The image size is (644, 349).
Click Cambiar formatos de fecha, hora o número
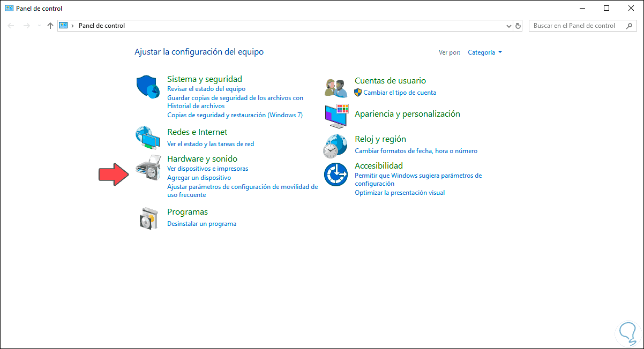(416, 151)
